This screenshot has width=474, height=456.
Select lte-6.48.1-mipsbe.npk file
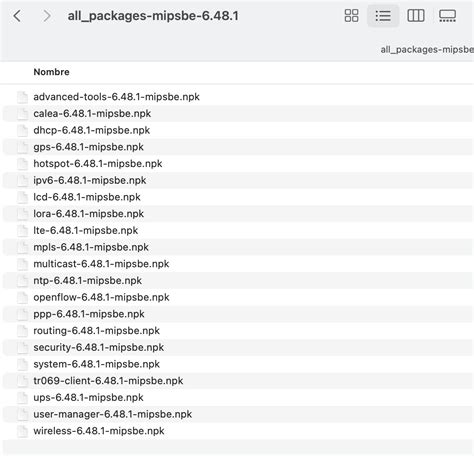(x=85, y=230)
